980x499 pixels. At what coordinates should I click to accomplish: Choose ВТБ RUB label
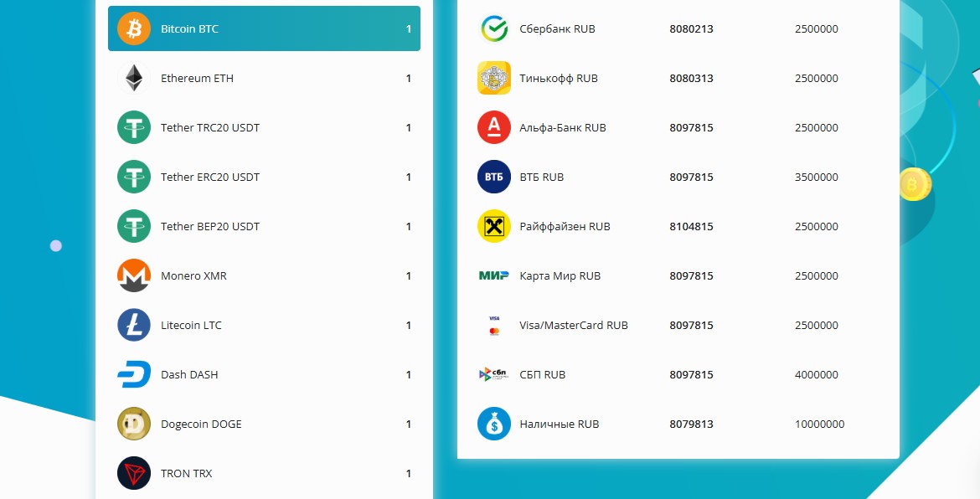point(541,177)
